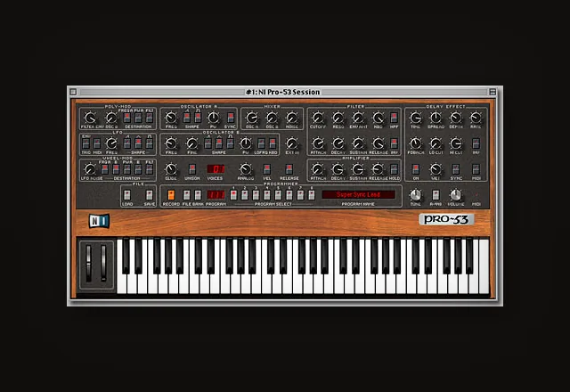Toggle Oscillator B triangle shape switch
The image size is (570, 392).
tap(219, 143)
